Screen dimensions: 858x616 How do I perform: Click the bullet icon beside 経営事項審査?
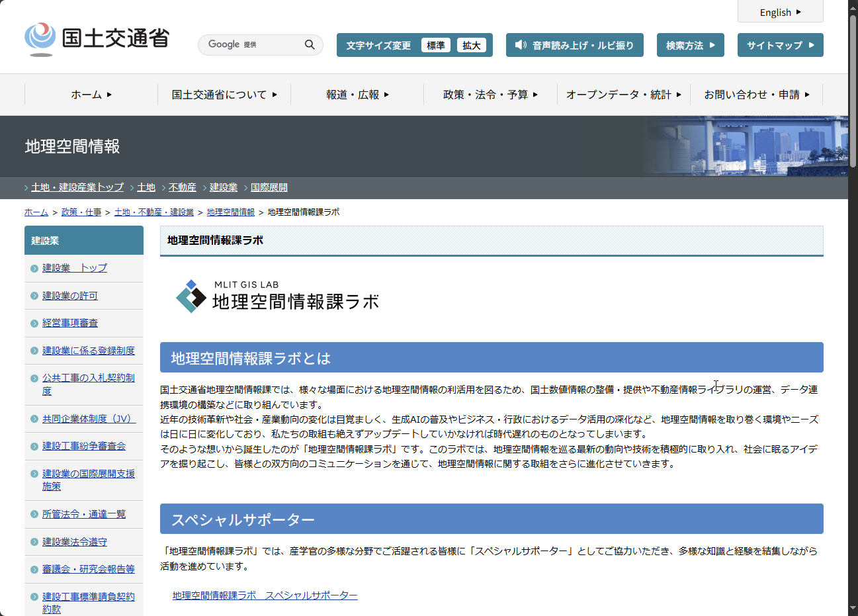tap(34, 324)
